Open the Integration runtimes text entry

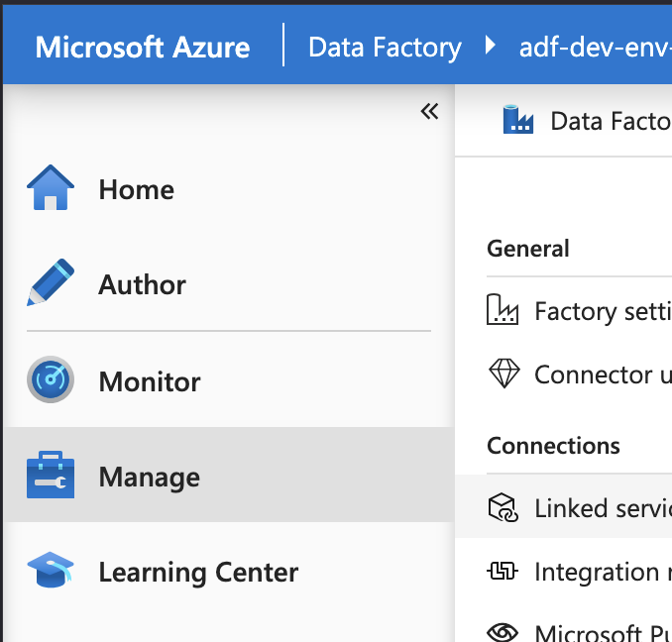[603, 573]
